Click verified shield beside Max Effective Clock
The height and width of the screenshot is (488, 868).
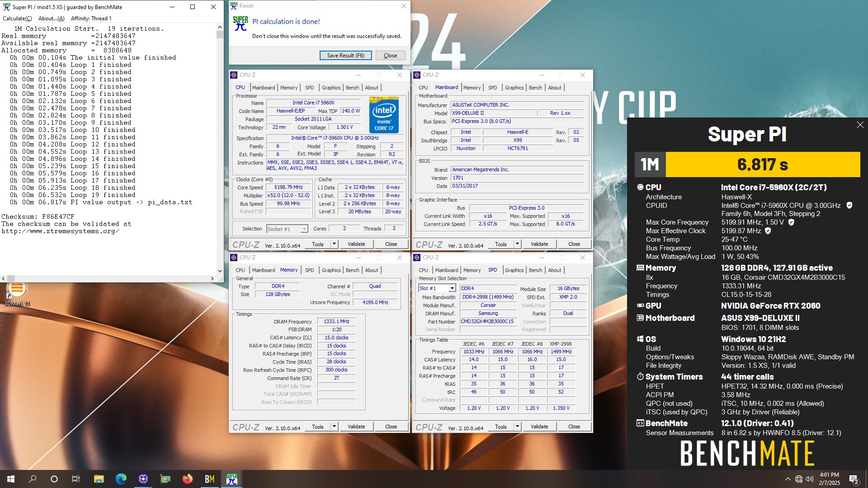tap(768, 230)
